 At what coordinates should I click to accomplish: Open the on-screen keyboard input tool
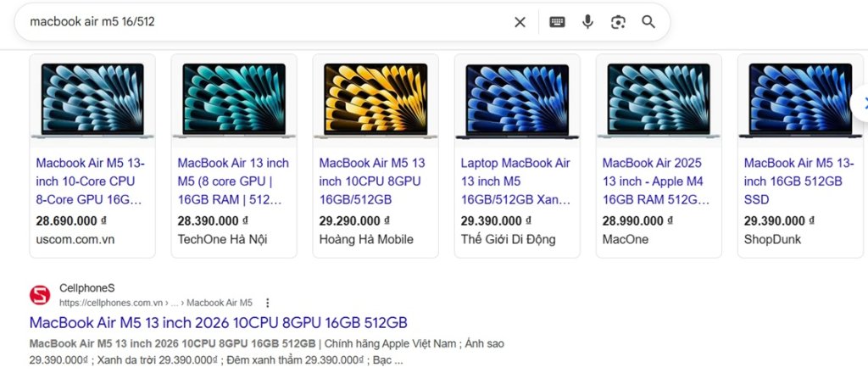557,22
